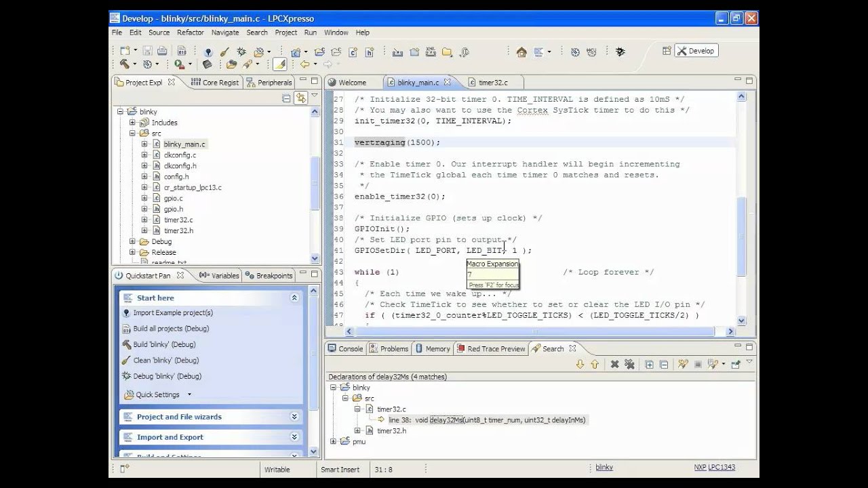Screen dimensions: 868x488
Task: Expand timer32.h in Search results
Action: click(x=357, y=431)
